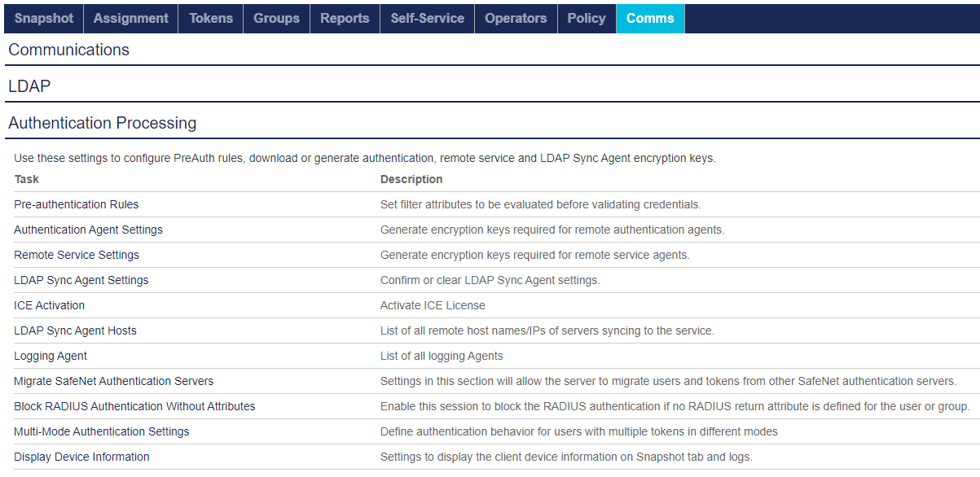Open Multi-Mode Authentication Settings
The height and width of the screenshot is (477, 980).
coord(102,431)
